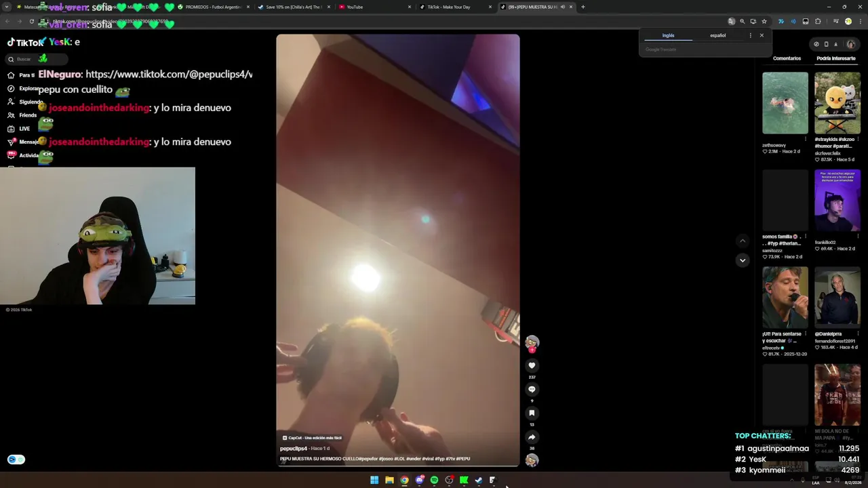
Task: Like the TikTok video with heart icon
Action: [x=532, y=365]
